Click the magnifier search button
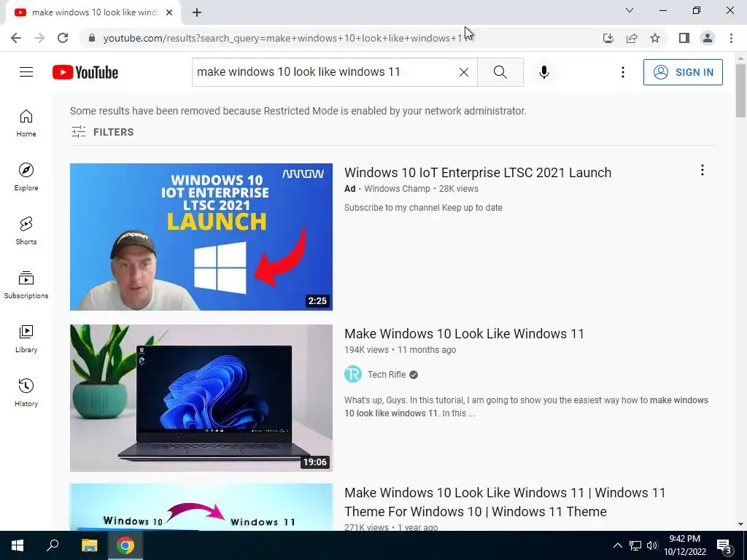Image resolution: width=747 pixels, height=560 pixels. click(x=500, y=72)
